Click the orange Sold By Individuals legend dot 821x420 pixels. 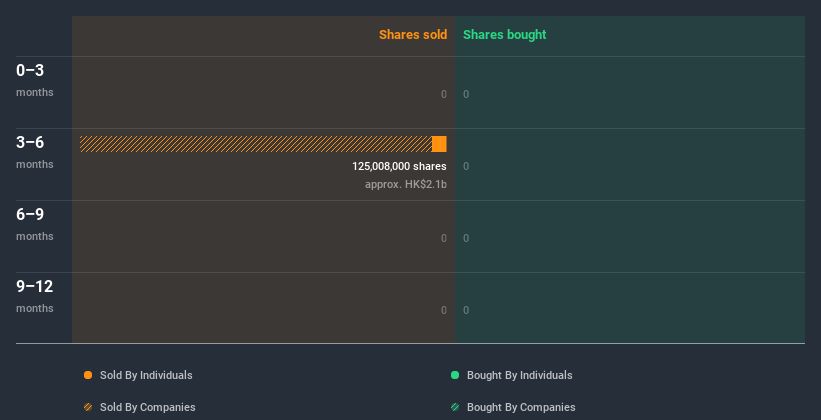pos(88,375)
